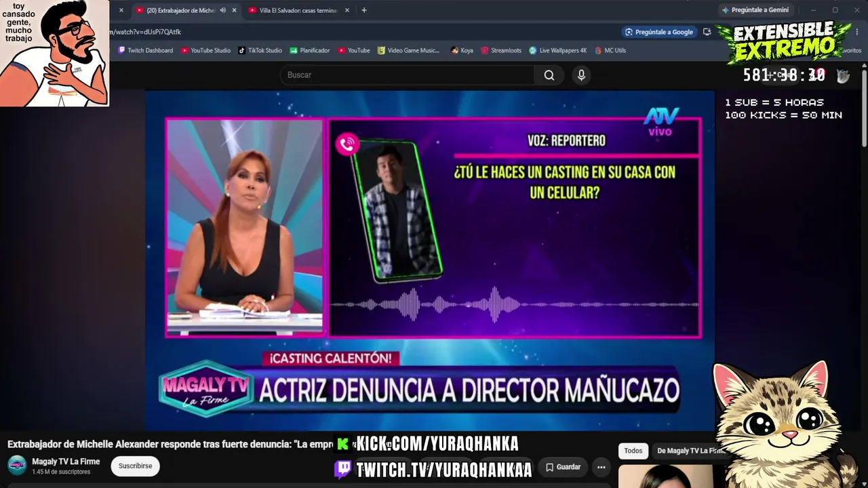Open the Magaly TV La Firme channel name
This screenshot has height=488, width=868.
tap(66, 462)
